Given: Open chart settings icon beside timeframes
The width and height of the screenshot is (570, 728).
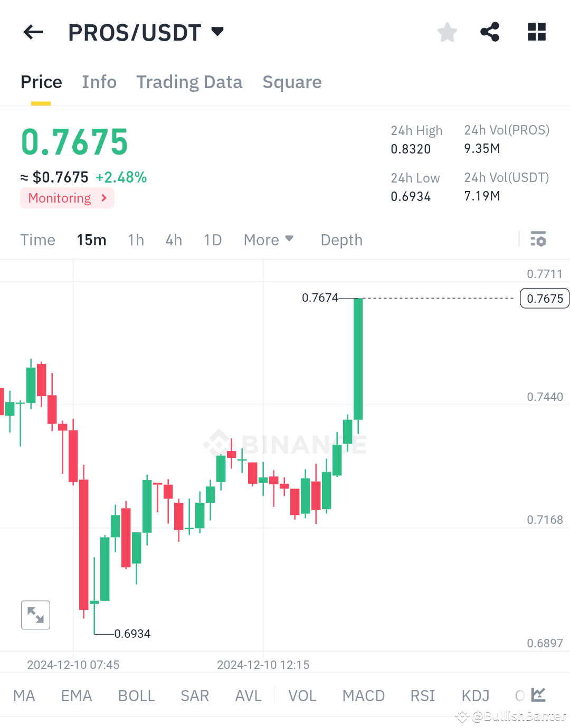Looking at the screenshot, I should pos(538,240).
